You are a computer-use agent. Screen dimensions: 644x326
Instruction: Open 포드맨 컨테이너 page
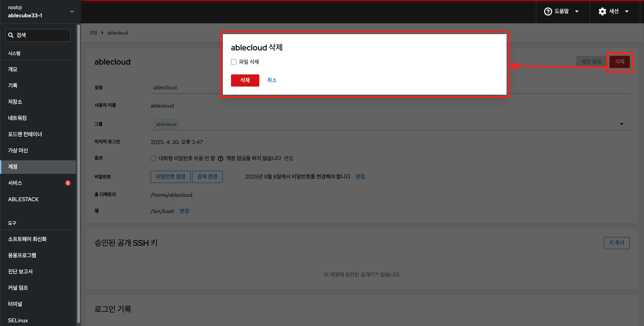click(38, 134)
